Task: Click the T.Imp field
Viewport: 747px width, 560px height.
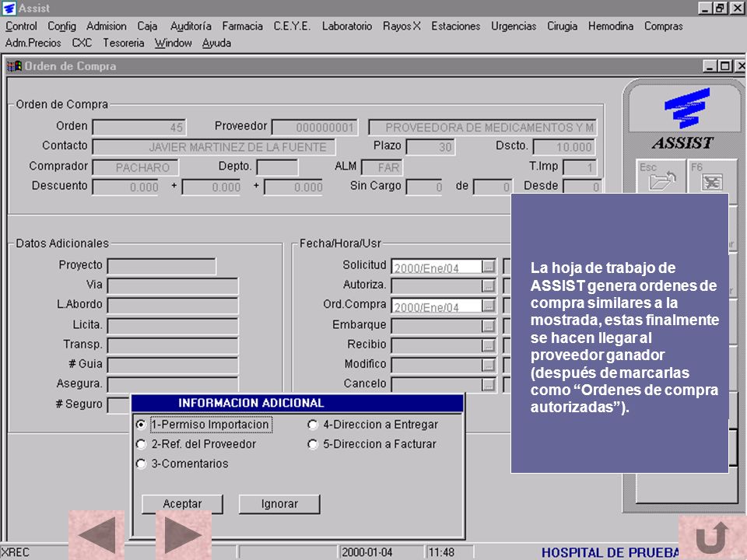Action: pyautogui.click(x=579, y=167)
